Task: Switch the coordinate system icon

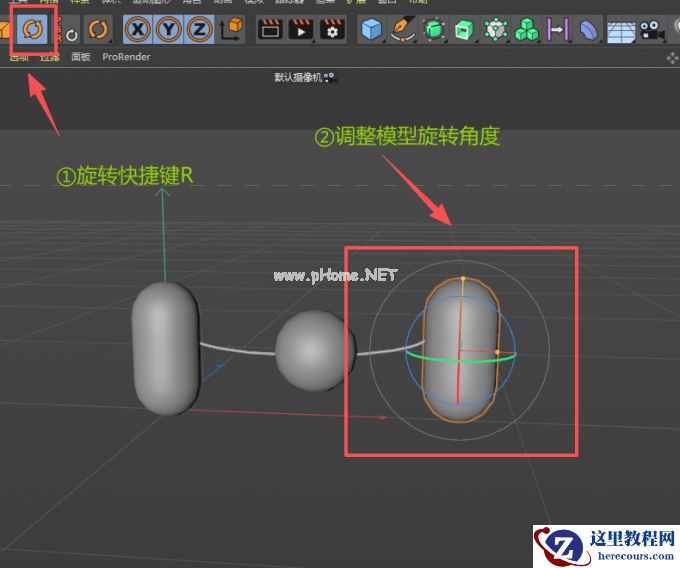Action: [x=231, y=29]
